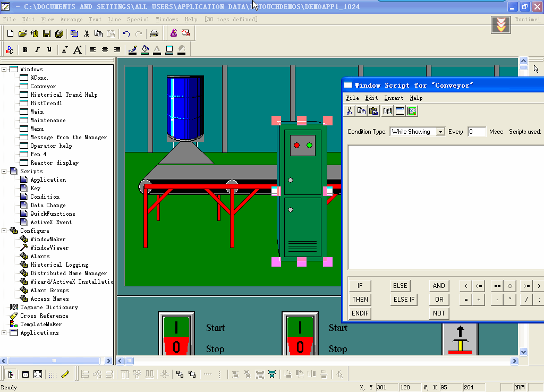This screenshot has height=392, width=544.
Task: Open the Fill Color bucket swatch
Action: [x=145, y=49]
